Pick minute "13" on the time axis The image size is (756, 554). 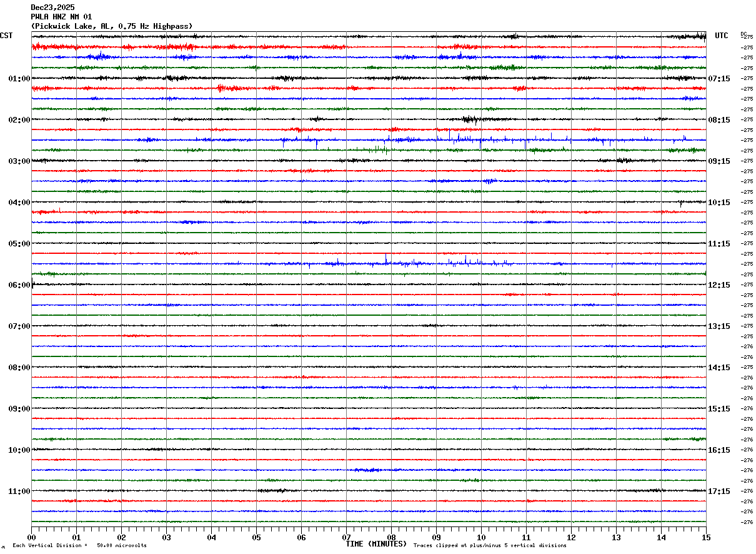click(616, 537)
